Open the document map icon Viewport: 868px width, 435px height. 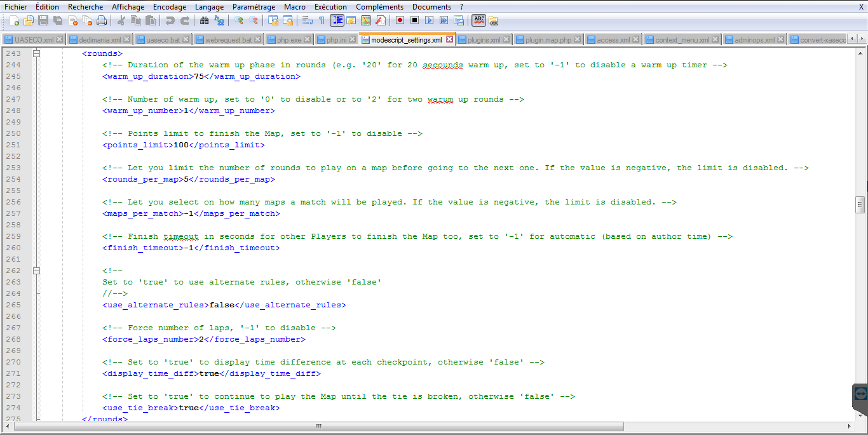(x=365, y=20)
